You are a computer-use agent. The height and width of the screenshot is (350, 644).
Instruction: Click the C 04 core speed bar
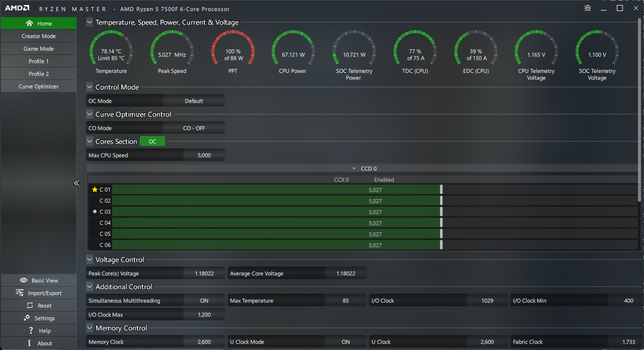point(375,223)
